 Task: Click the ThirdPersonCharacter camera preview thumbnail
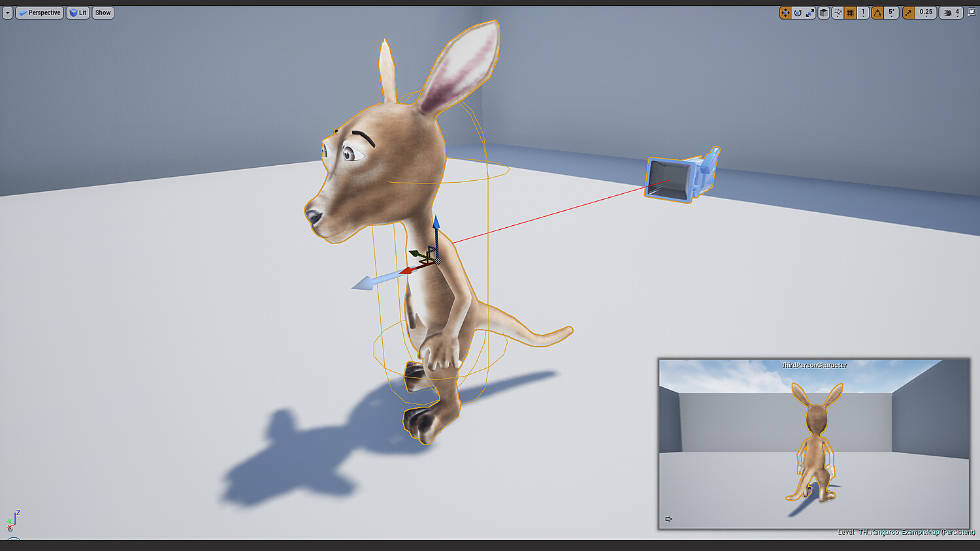814,443
